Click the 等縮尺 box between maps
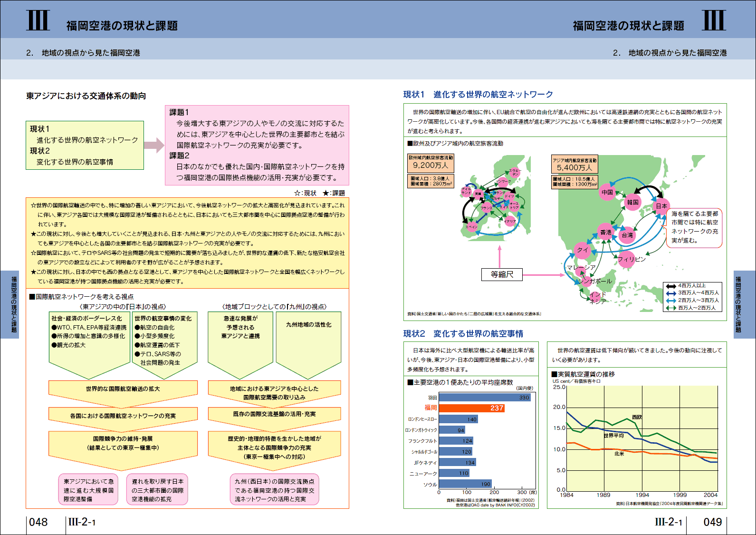 tap(502, 274)
